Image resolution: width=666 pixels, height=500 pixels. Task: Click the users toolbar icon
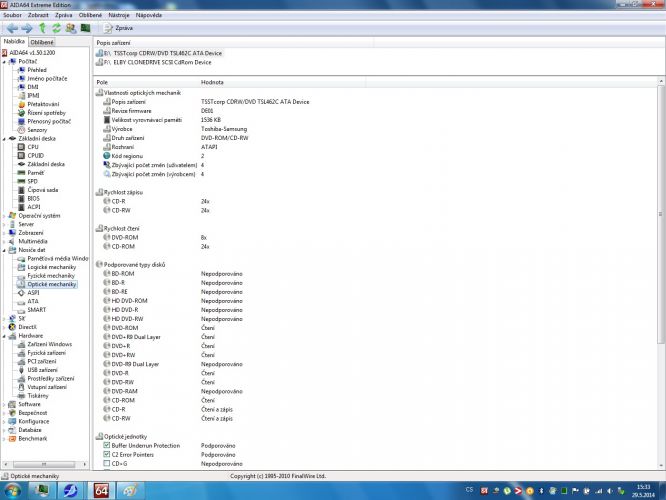[71, 28]
